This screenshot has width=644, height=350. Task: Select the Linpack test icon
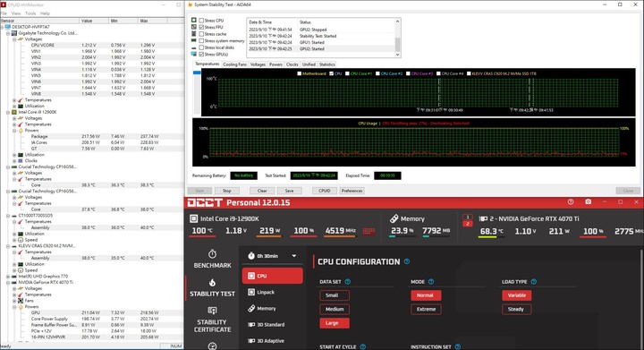(x=251, y=292)
